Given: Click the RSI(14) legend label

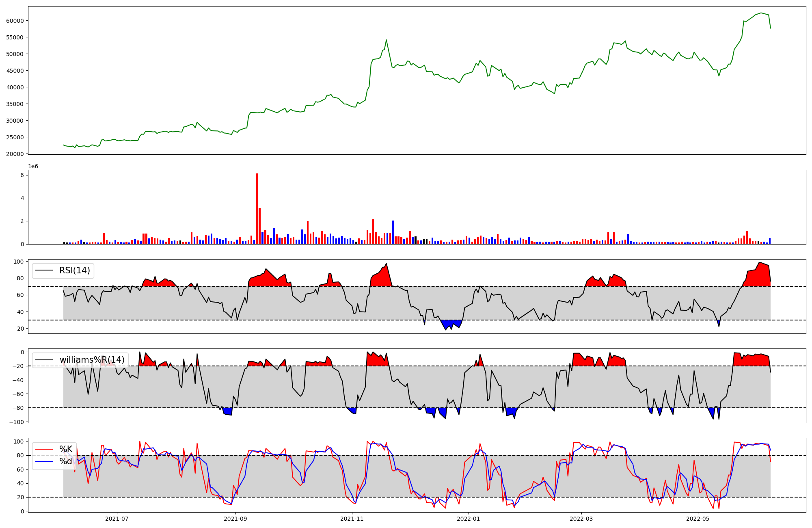Looking at the screenshot, I should click(75, 270).
